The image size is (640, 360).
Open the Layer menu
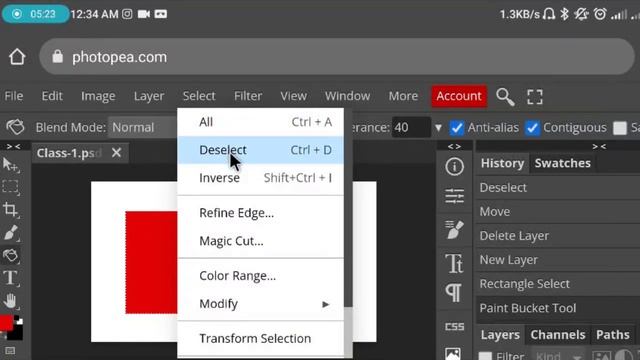[x=149, y=96]
